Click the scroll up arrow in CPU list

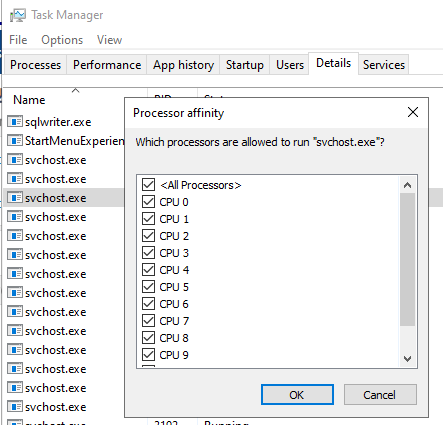[x=407, y=185]
